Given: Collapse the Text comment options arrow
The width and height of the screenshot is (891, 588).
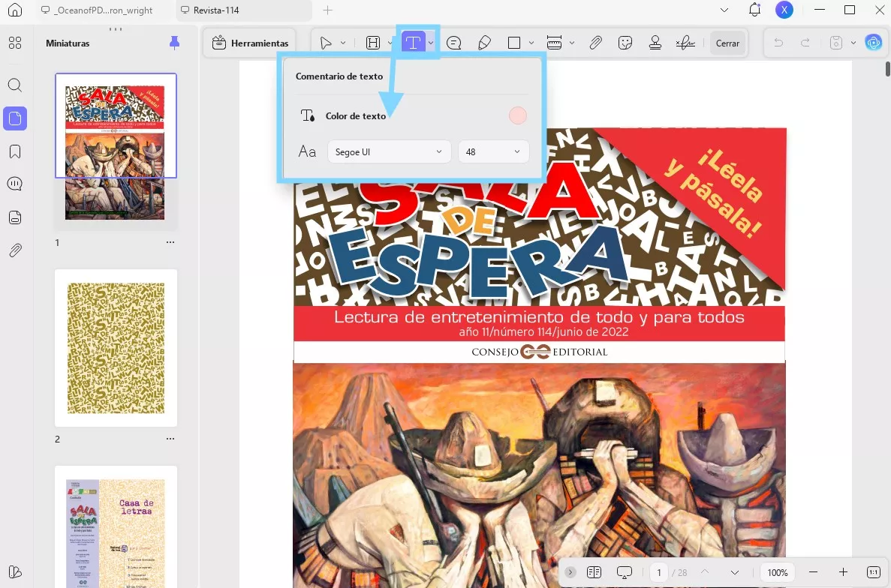Looking at the screenshot, I should pos(432,43).
